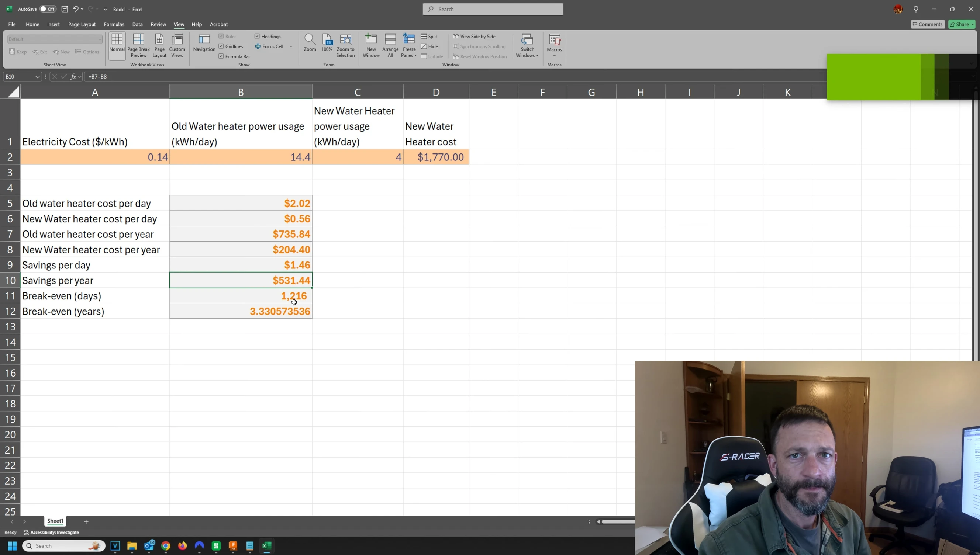Open Firefox from the taskbar
This screenshot has height=555, width=980.
point(182,546)
